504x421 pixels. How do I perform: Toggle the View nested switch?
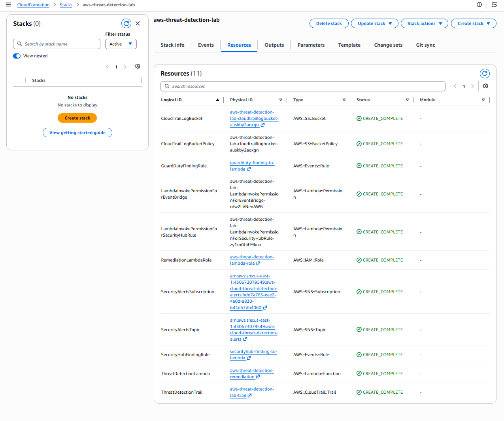pyautogui.click(x=17, y=56)
